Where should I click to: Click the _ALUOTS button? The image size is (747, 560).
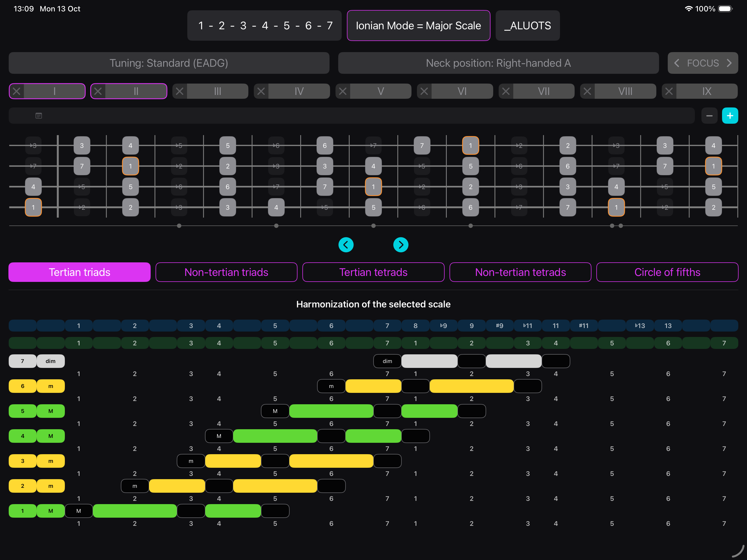pos(527,26)
